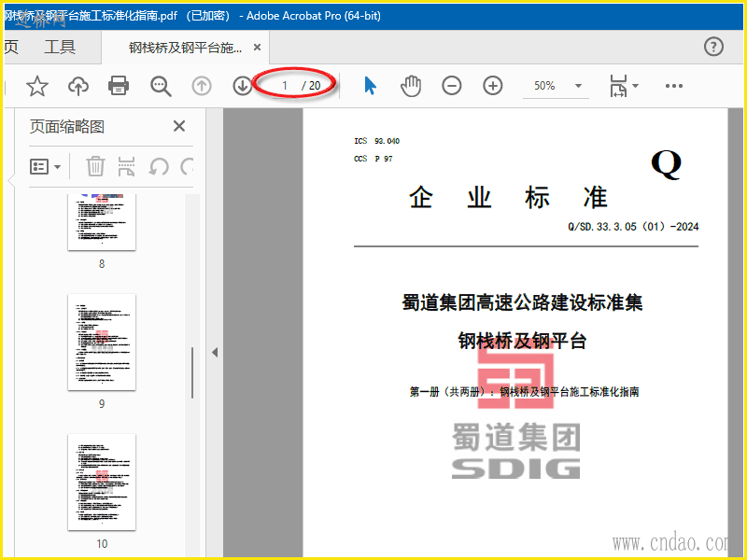747x560 pixels.
Task: Open fit page width tool
Action: pyautogui.click(x=618, y=86)
